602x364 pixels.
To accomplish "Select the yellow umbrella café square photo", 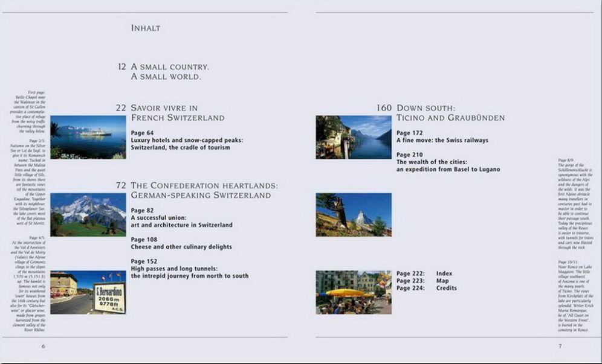I will (354, 292).
